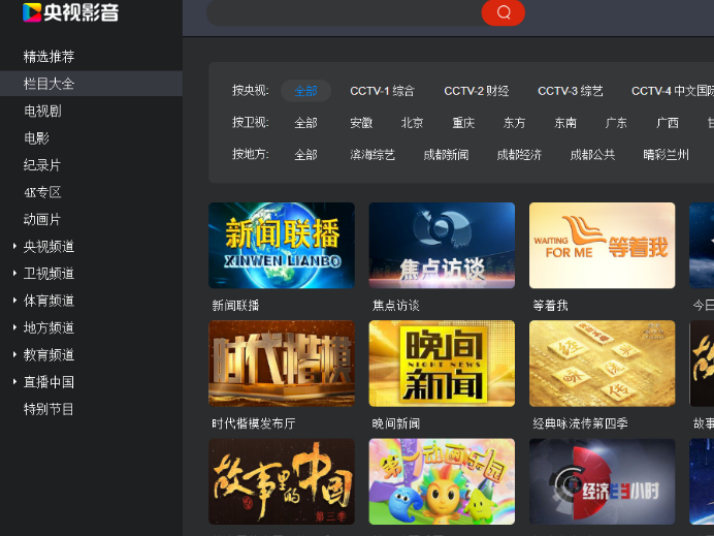Click 晚间新闻 title text

pyautogui.click(x=396, y=424)
